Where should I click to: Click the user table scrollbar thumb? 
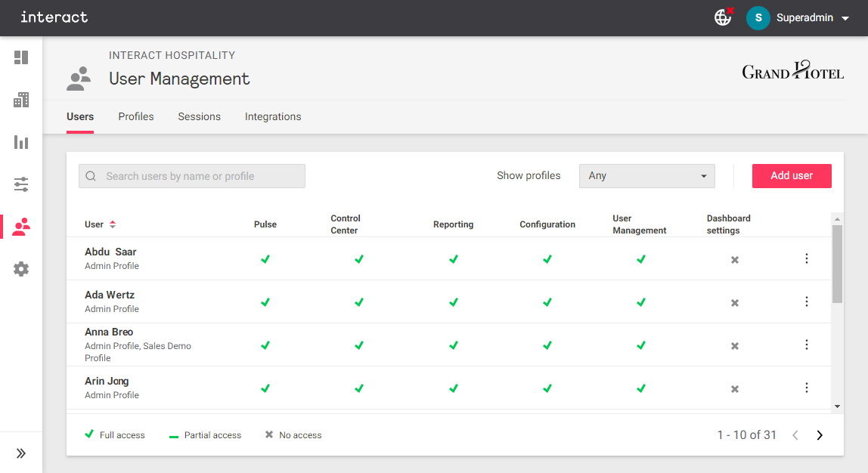coord(838,264)
